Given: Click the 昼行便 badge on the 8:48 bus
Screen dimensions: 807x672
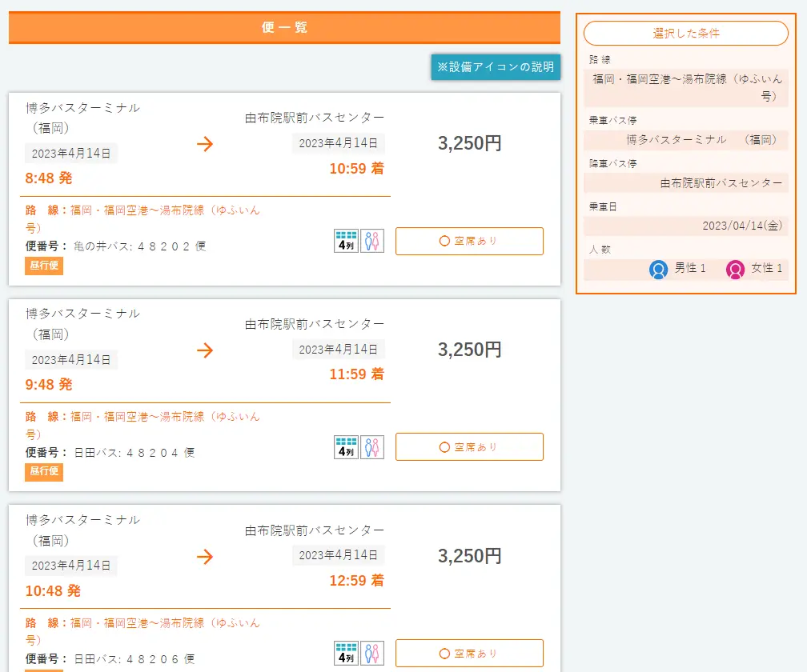Looking at the screenshot, I should 43,266.
